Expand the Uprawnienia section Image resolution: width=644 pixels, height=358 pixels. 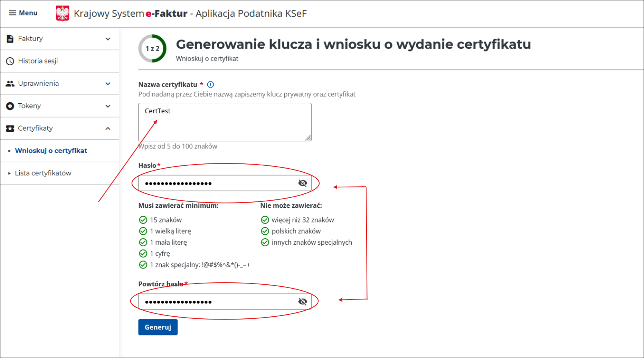click(107, 83)
